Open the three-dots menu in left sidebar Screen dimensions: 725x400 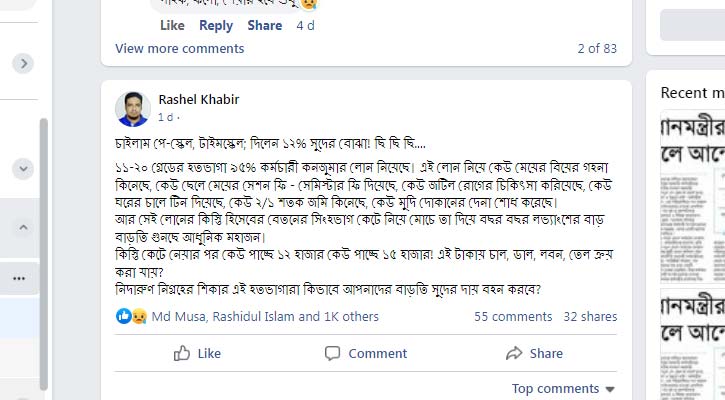19,278
